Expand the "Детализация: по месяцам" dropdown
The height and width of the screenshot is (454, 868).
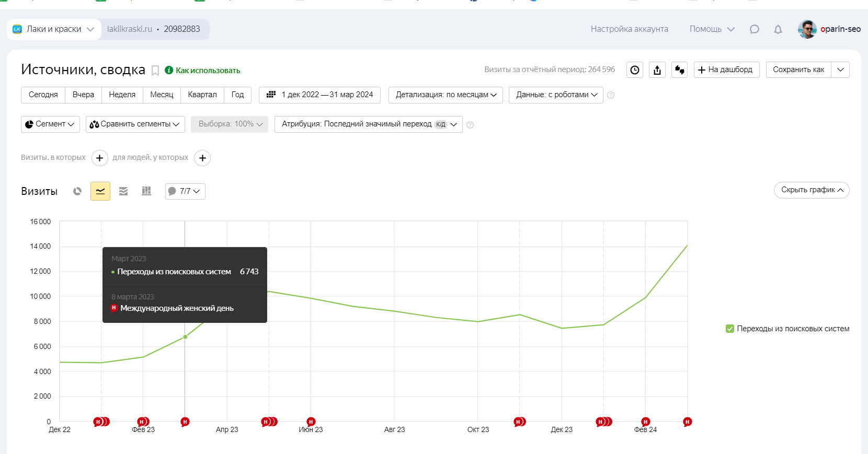[446, 95]
